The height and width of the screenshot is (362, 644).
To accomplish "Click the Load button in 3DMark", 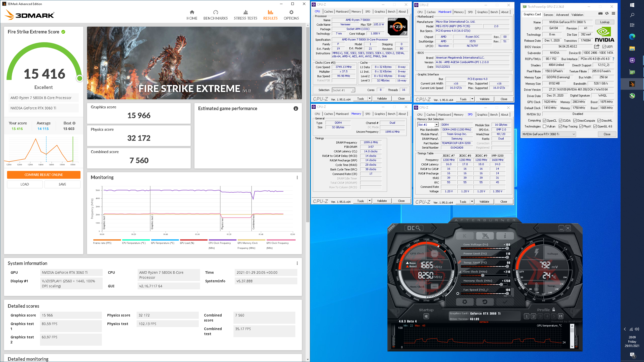I will pos(25,184).
